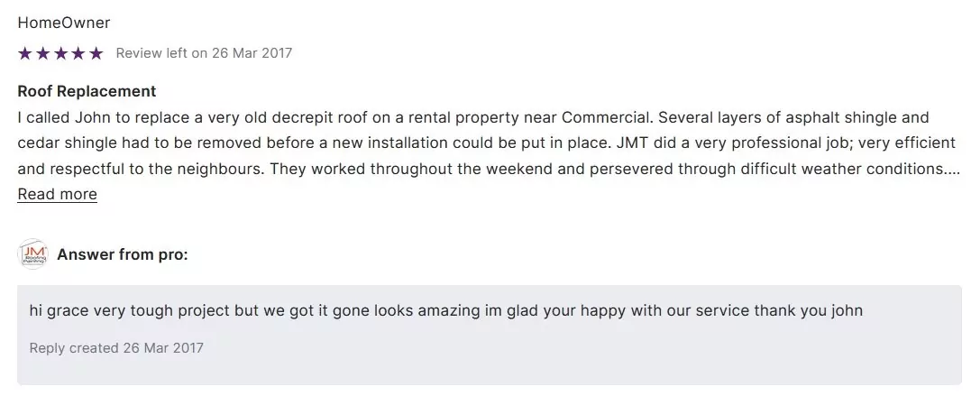Expand the review with Read more

pos(58,194)
